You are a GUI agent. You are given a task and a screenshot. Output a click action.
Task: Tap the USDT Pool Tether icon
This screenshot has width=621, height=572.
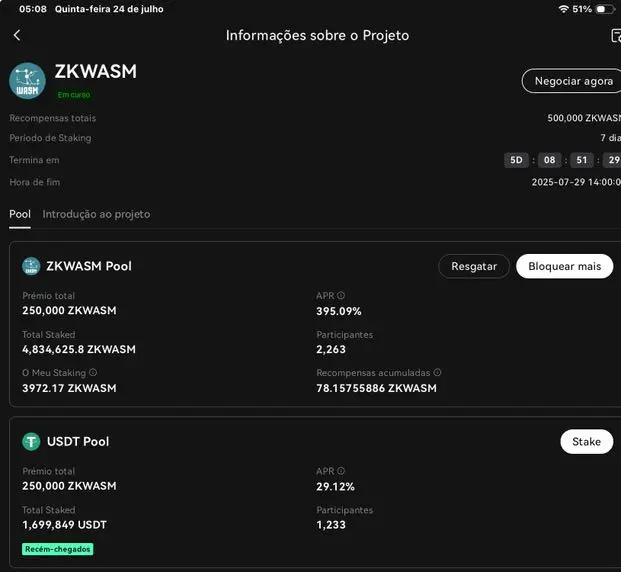(x=31, y=441)
